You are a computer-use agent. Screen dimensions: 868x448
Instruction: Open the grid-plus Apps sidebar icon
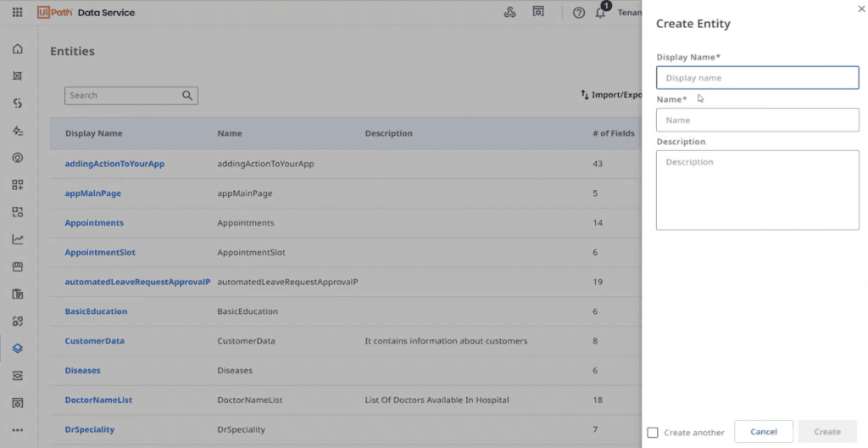point(18,185)
